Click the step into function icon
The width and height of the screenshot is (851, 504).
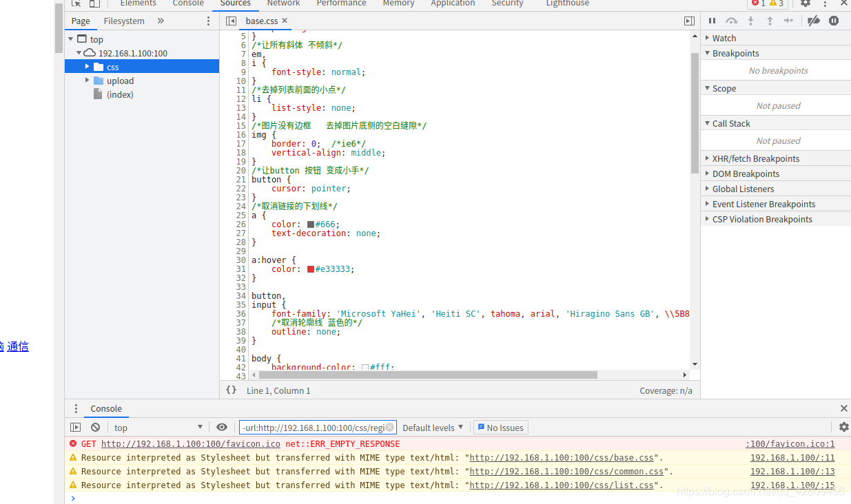tap(751, 21)
